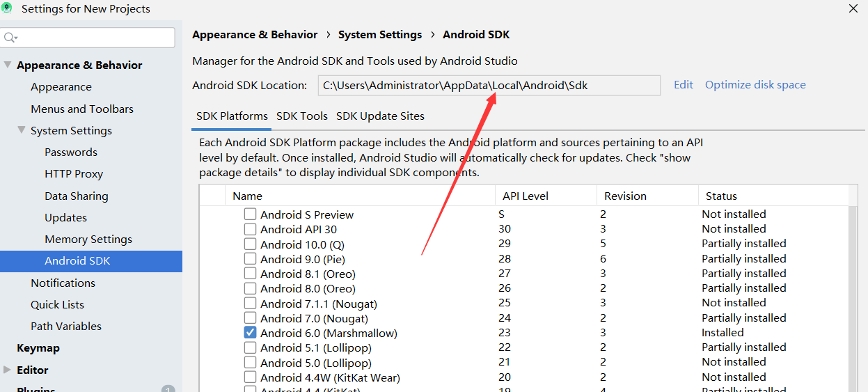
Task: Open Path Variables settings
Action: 66,326
